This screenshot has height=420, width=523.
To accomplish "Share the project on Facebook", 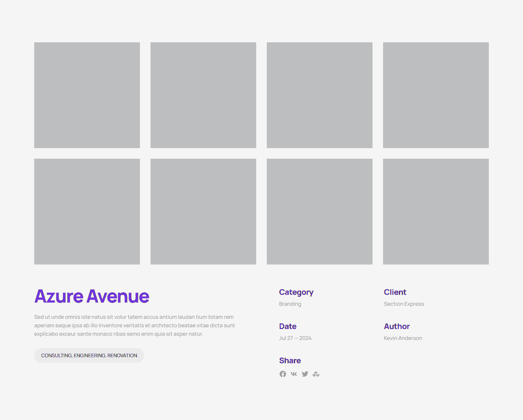I will pos(283,374).
